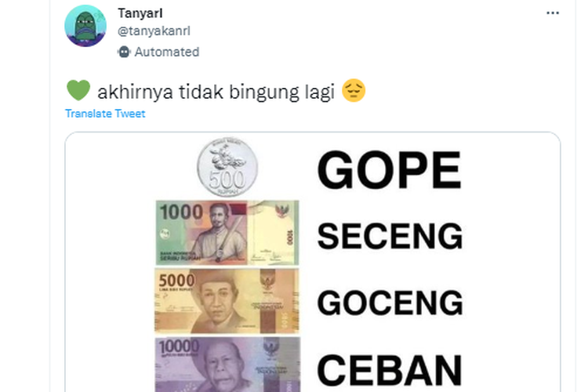
Task: Click the tweet text akhirnya tidak bingung lagi
Action: 216,92
